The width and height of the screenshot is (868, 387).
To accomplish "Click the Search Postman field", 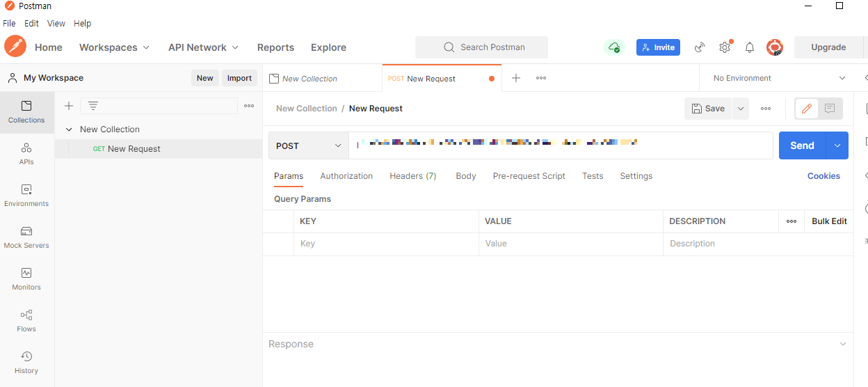I will pyautogui.click(x=481, y=47).
